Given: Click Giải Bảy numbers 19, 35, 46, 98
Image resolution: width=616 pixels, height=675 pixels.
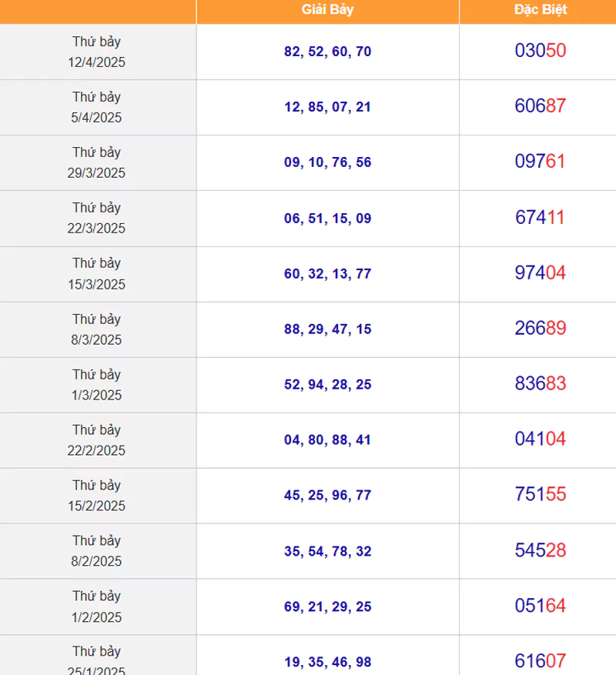Looking at the screenshot, I should (x=327, y=662).
